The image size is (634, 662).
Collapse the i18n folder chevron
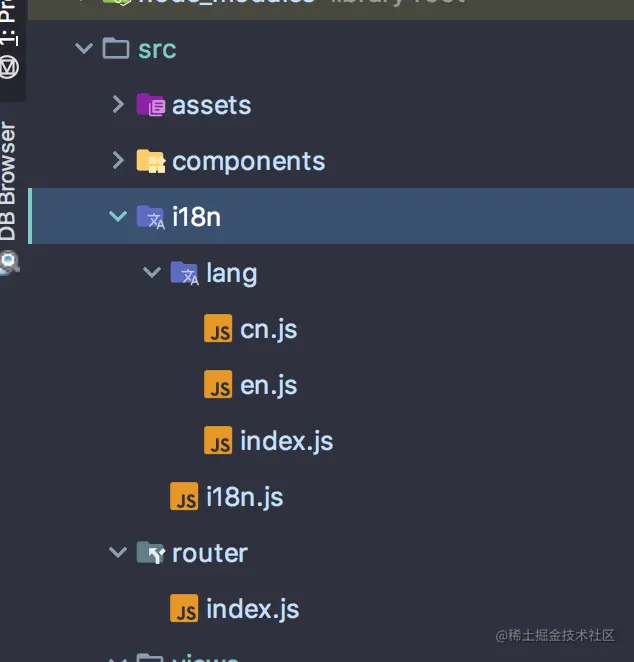pyautogui.click(x=117, y=217)
